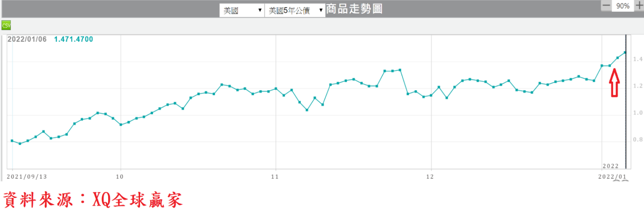Expand the 美國5年公債 product dropdown

coord(296,10)
